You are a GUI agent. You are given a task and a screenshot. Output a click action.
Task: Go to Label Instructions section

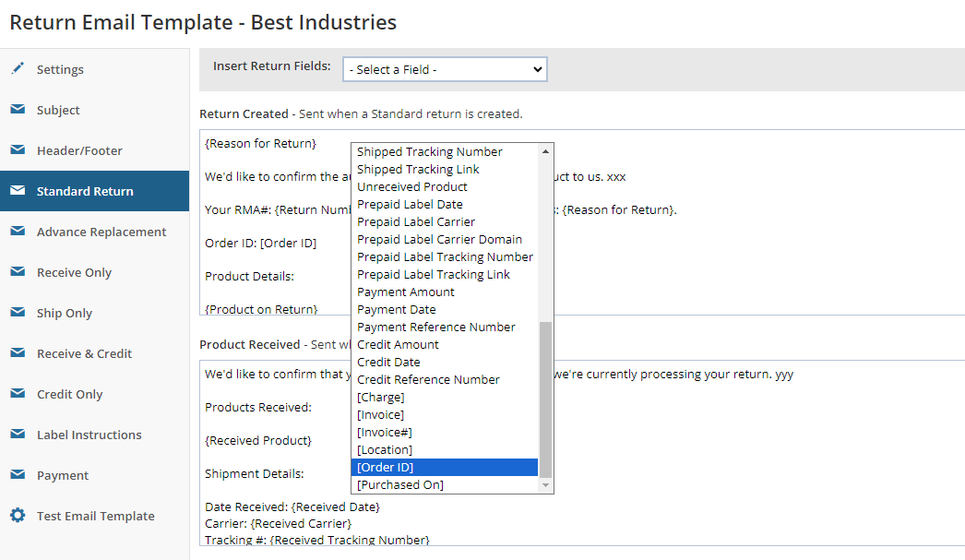[89, 435]
